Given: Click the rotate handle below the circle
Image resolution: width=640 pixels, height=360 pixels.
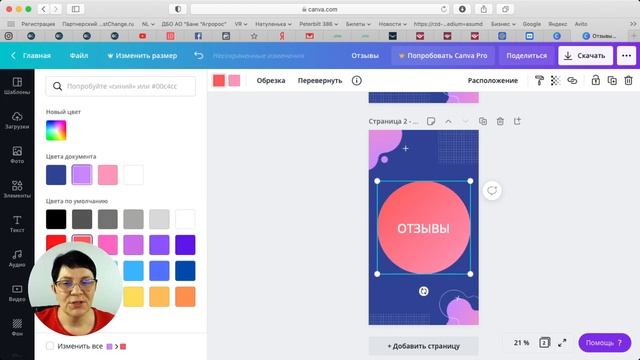Looking at the screenshot, I should [424, 291].
